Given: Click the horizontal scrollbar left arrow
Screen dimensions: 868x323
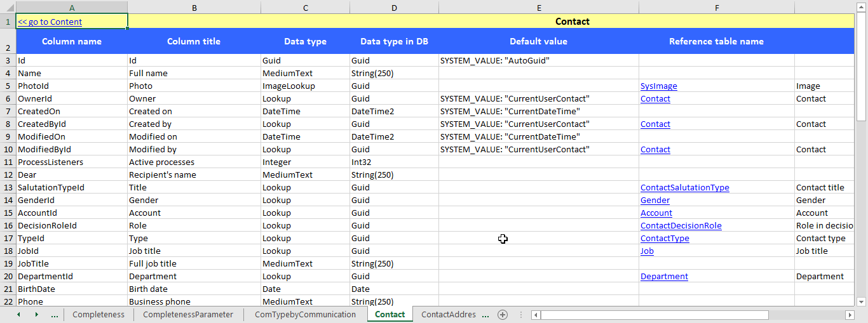Looking at the screenshot, I should pyautogui.click(x=536, y=315).
